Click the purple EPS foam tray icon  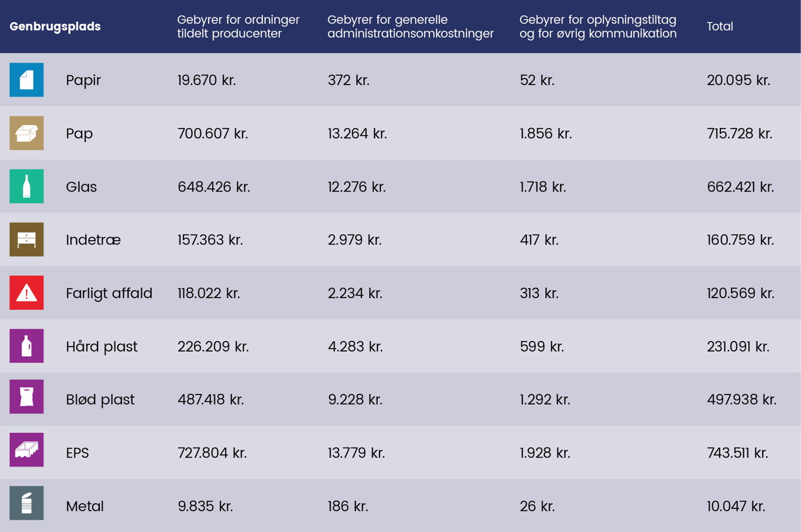[27, 450]
